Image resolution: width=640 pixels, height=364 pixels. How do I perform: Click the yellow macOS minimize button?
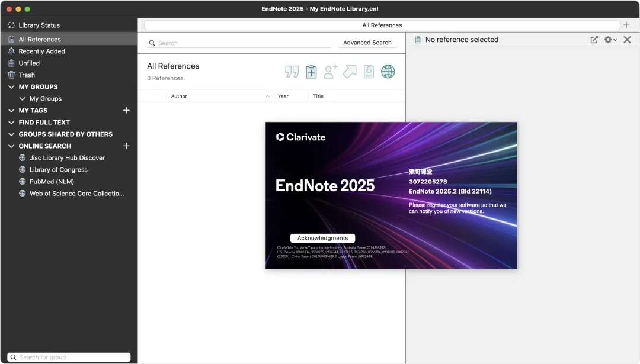[18, 9]
